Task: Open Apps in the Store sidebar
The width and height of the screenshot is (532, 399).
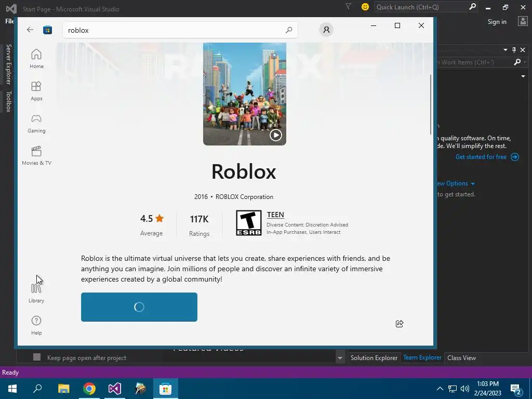Action: (36, 91)
